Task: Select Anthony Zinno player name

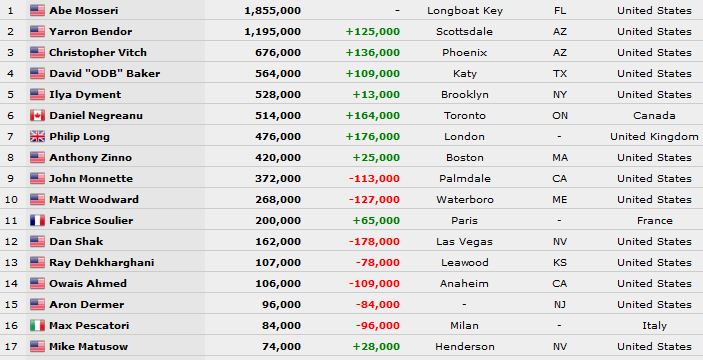Action: (x=91, y=157)
